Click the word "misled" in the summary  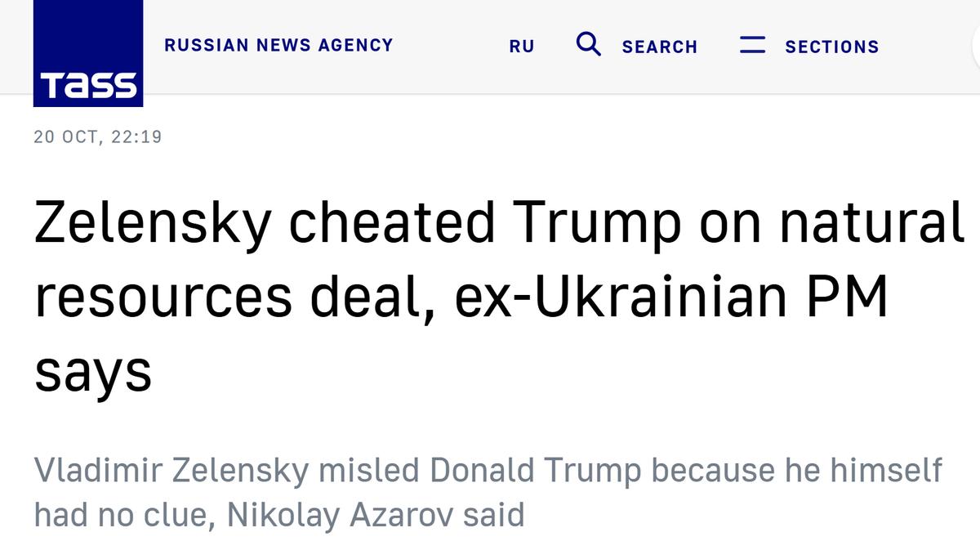pyautogui.click(x=370, y=471)
